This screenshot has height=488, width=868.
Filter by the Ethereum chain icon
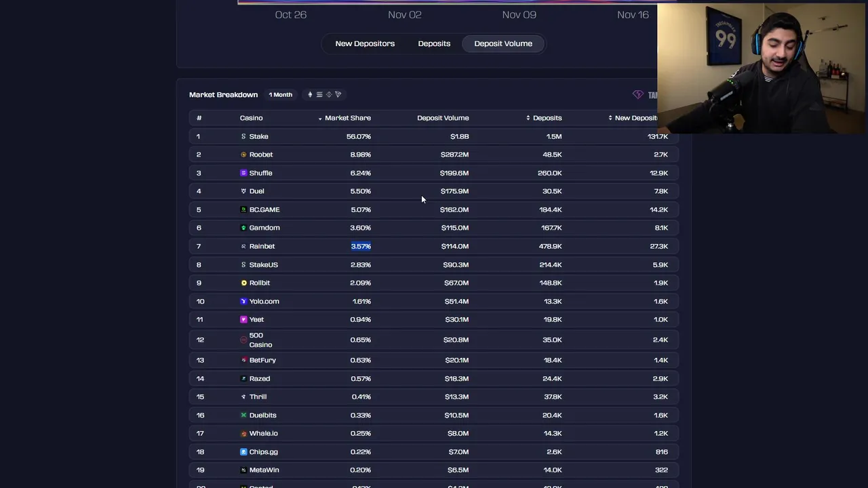[310, 95]
